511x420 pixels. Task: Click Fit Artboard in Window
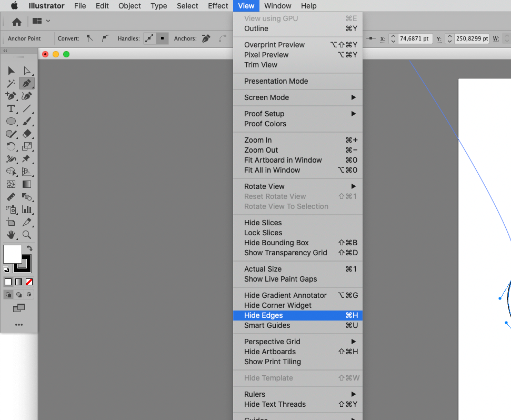click(x=284, y=160)
